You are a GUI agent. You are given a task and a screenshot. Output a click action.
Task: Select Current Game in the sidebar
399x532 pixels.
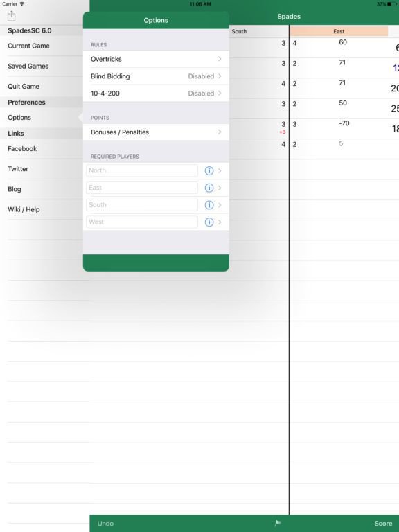click(29, 46)
